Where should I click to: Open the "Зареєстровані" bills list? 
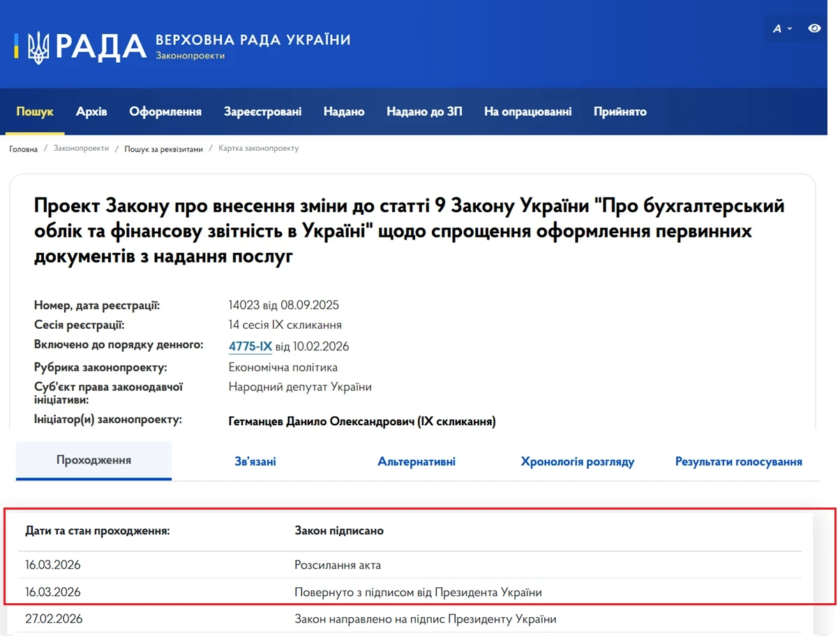coord(263,111)
